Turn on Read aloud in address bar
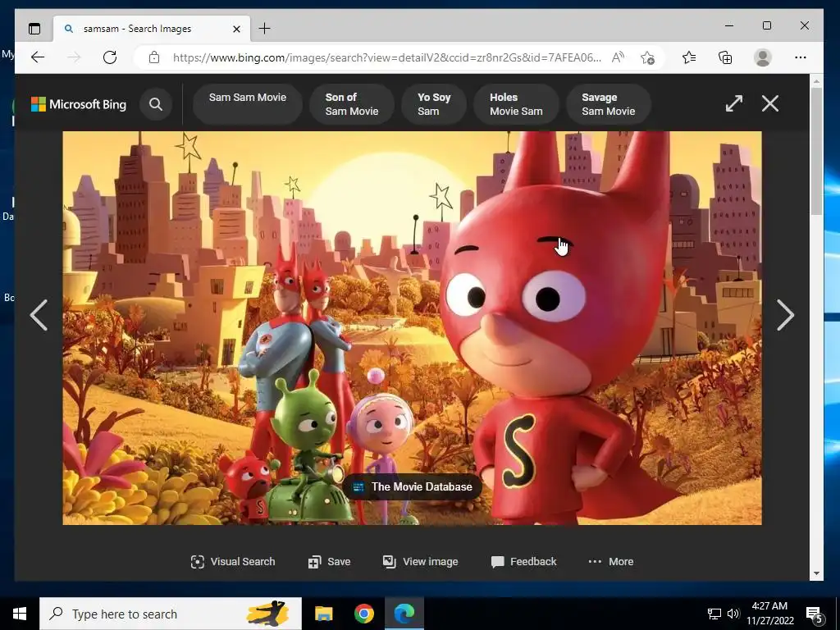 coord(618,57)
